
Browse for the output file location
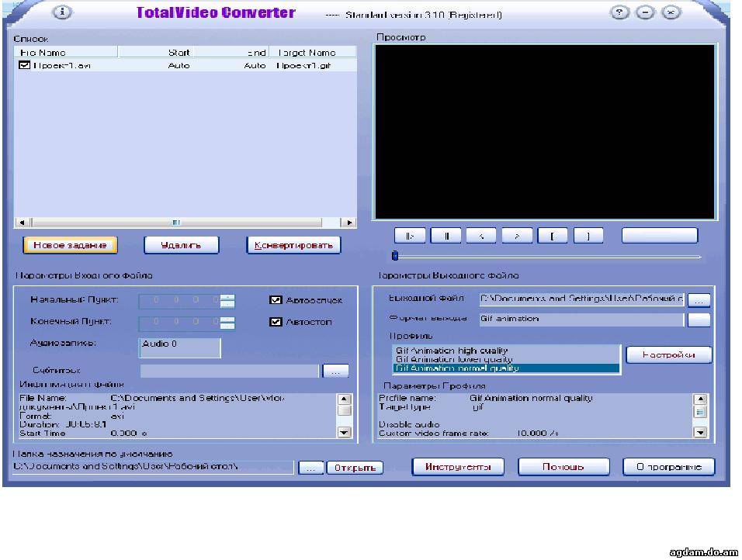pyautogui.click(x=699, y=300)
